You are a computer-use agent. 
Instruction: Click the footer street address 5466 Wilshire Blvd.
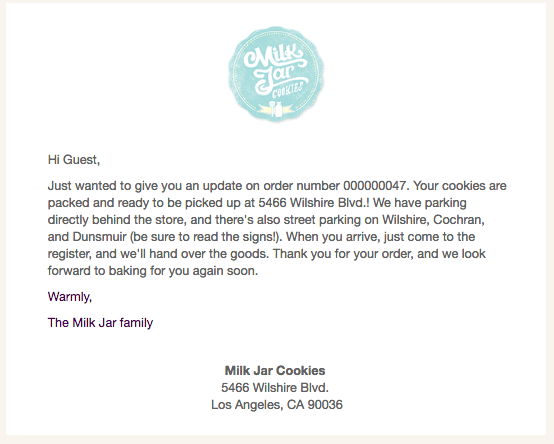(x=275, y=387)
